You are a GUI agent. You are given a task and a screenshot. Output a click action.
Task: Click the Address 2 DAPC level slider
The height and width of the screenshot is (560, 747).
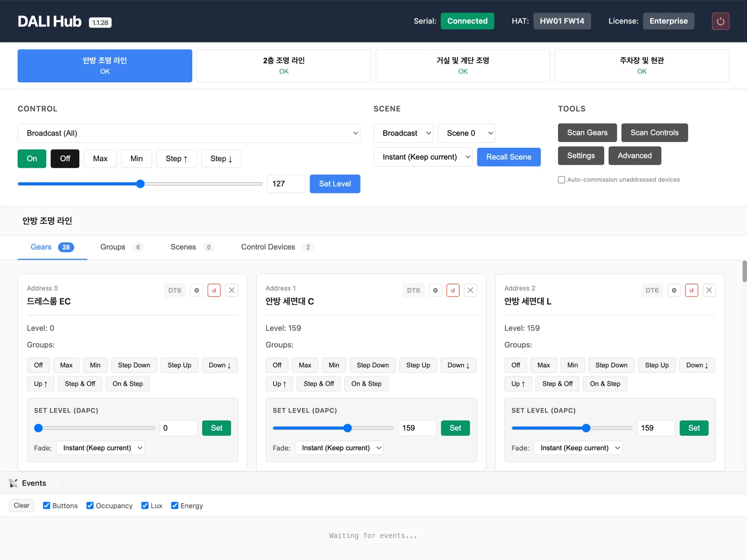click(x=572, y=428)
